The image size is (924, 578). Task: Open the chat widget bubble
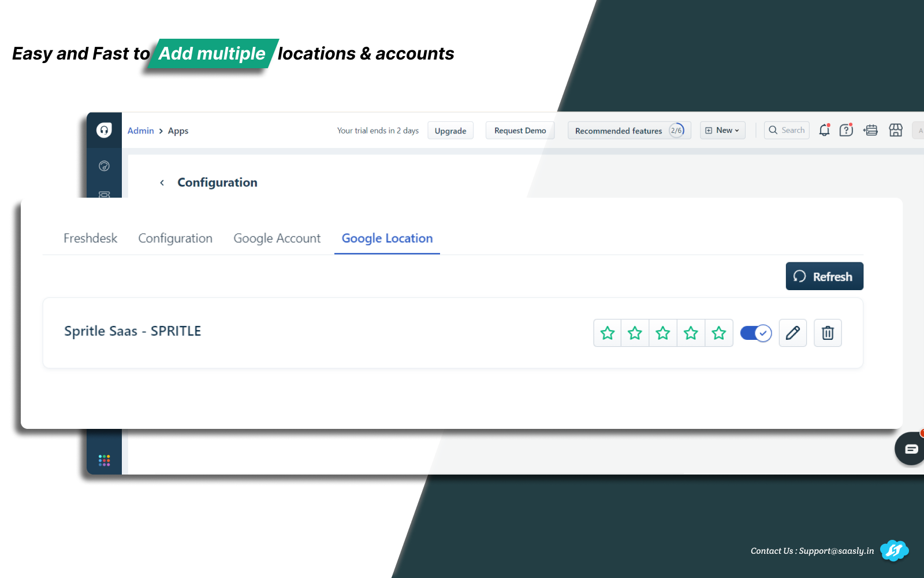(x=910, y=449)
